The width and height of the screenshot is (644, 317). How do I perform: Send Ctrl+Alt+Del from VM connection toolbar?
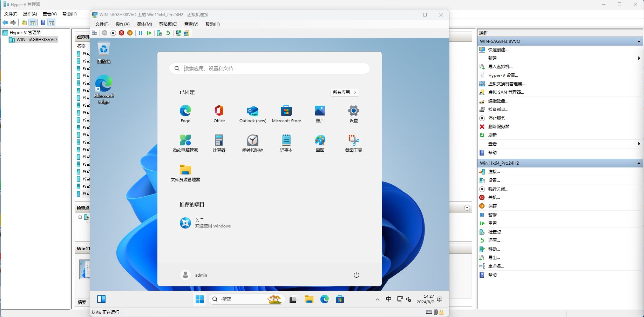pyautogui.click(x=95, y=33)
